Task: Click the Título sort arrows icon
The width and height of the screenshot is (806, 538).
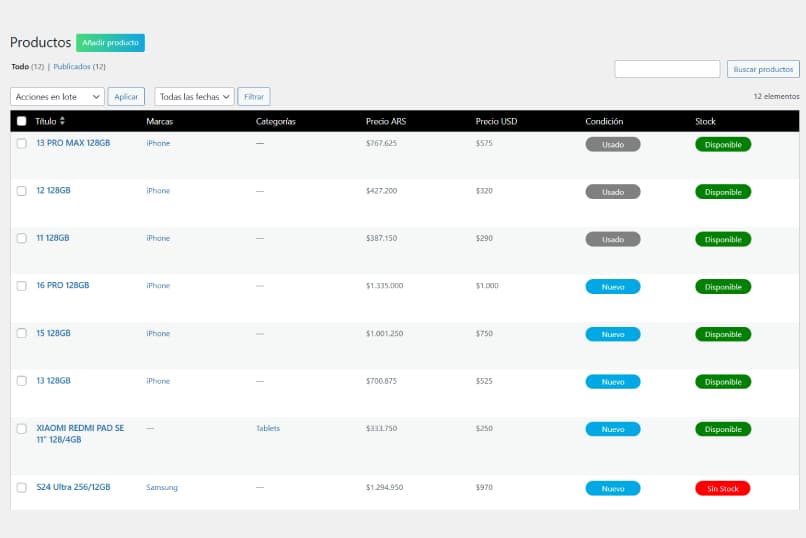Action: click(62, 121)
